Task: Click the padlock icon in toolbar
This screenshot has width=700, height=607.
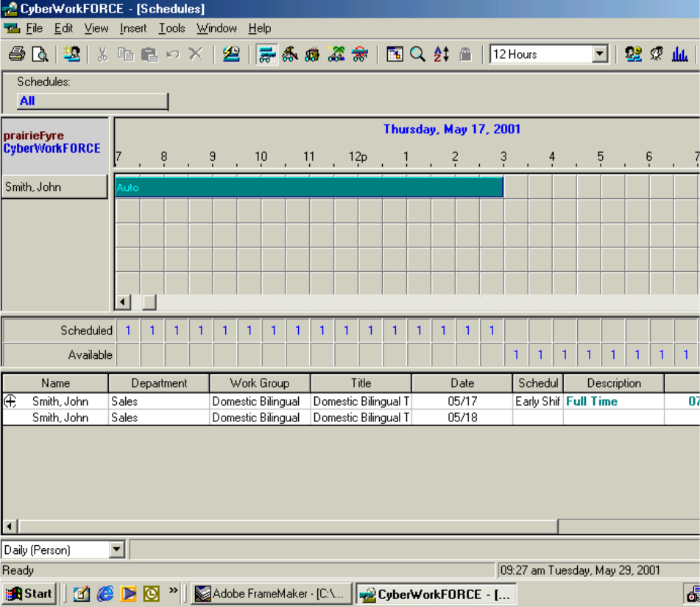Action: click(465, 55)
